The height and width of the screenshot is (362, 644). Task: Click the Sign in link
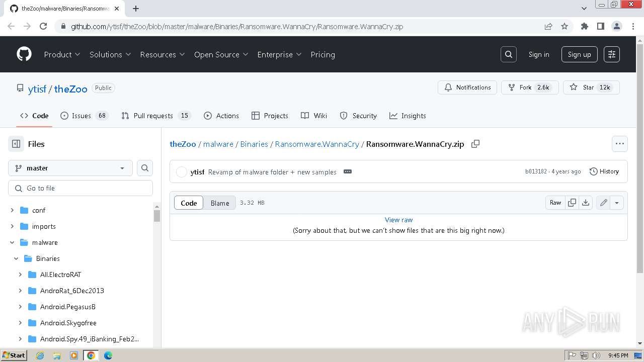[x=539, y=54]
